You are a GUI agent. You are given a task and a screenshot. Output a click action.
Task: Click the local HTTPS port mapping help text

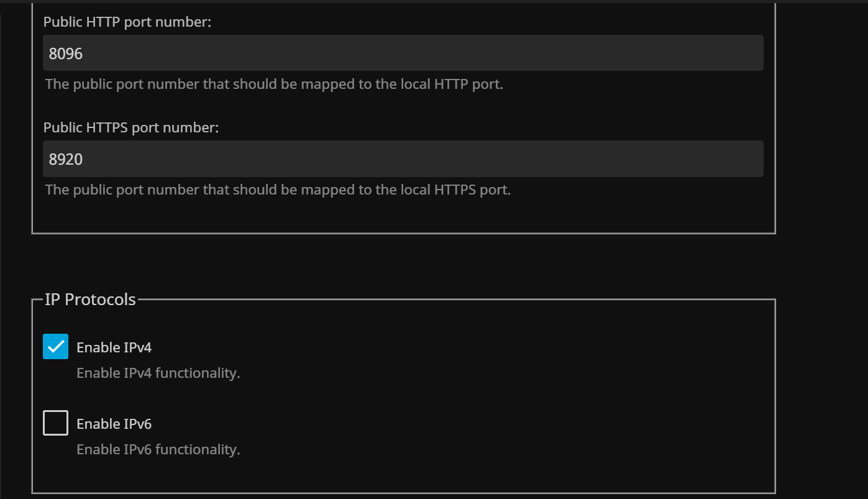point(278,190)
